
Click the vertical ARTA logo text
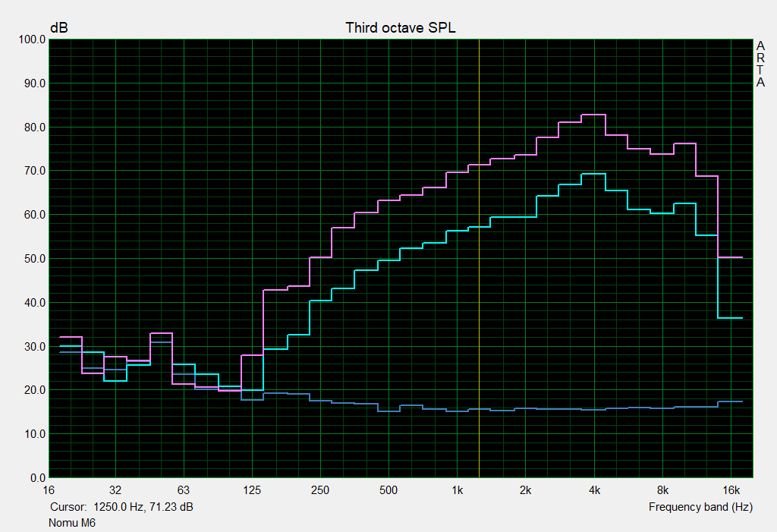760,64
